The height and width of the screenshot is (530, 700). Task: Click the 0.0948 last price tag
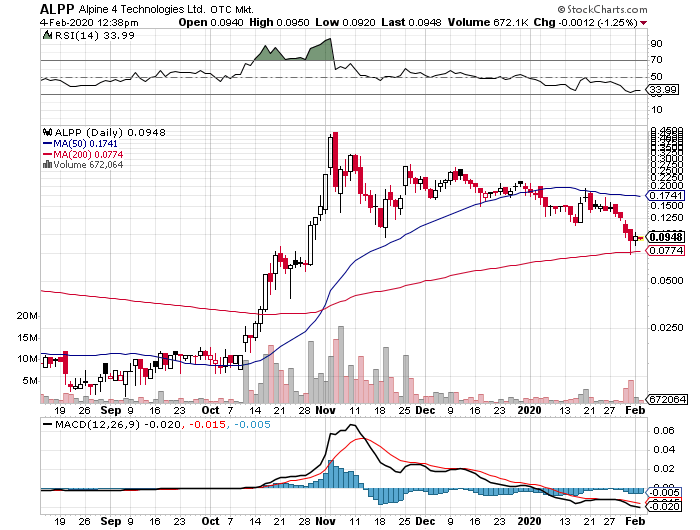point(665,237)
